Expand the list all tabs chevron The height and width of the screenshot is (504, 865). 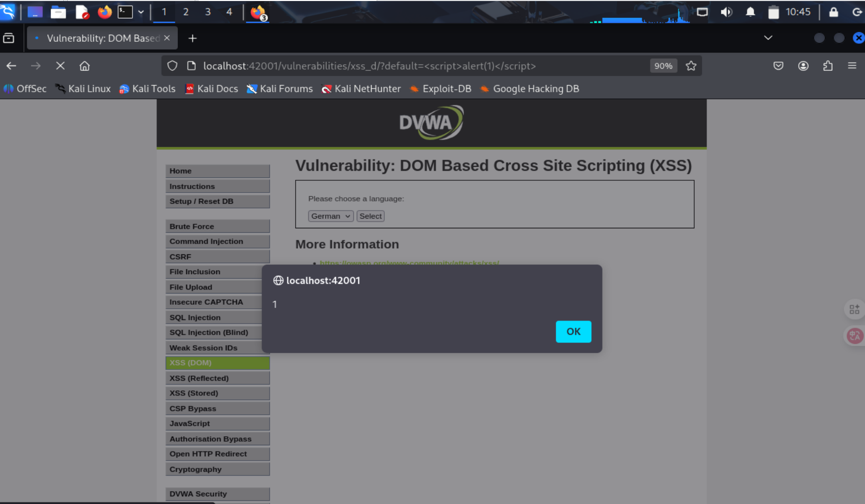point(768,38)
